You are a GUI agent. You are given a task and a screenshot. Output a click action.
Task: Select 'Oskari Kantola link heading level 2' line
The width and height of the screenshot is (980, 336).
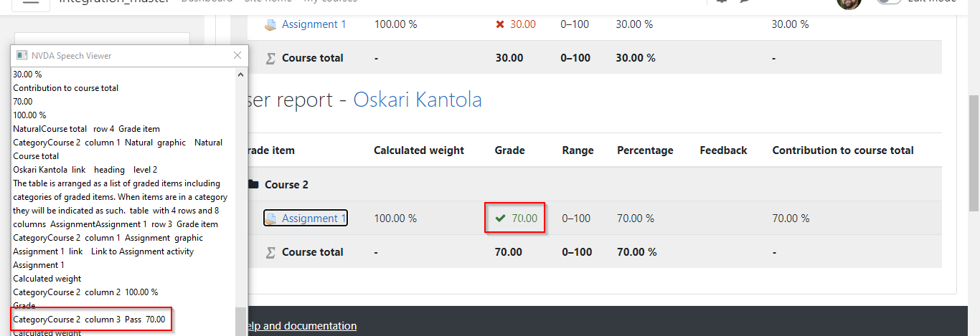point(85,170)
